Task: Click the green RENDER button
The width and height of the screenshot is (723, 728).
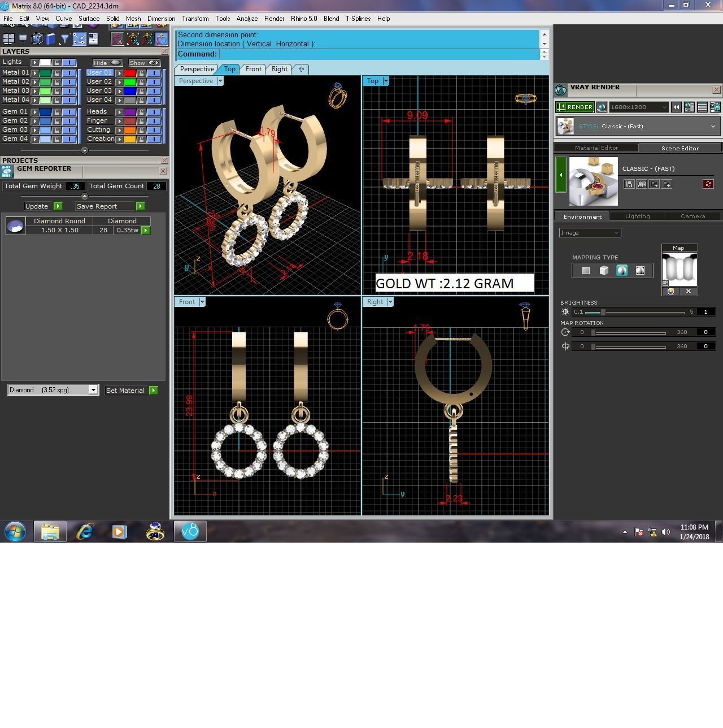Action: click(x=574, y=107)
